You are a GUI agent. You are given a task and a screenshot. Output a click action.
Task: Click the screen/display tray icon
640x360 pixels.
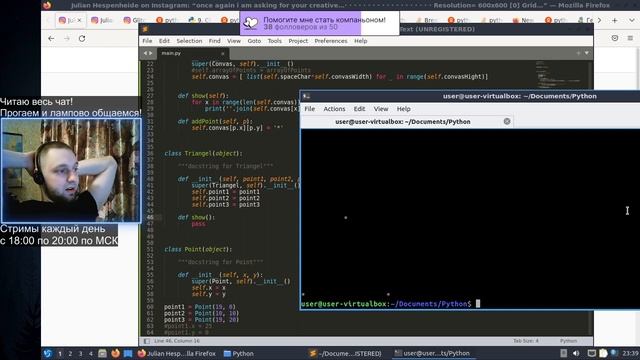(x=591, y=353)
